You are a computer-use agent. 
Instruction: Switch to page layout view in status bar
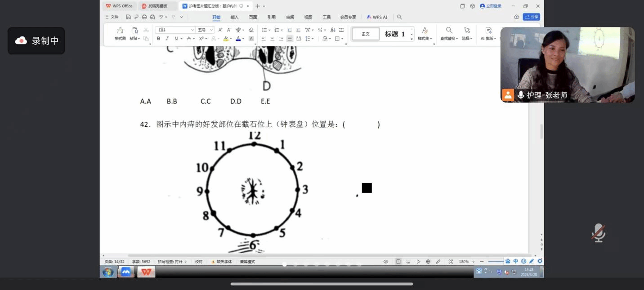click(x=398, y=262)
